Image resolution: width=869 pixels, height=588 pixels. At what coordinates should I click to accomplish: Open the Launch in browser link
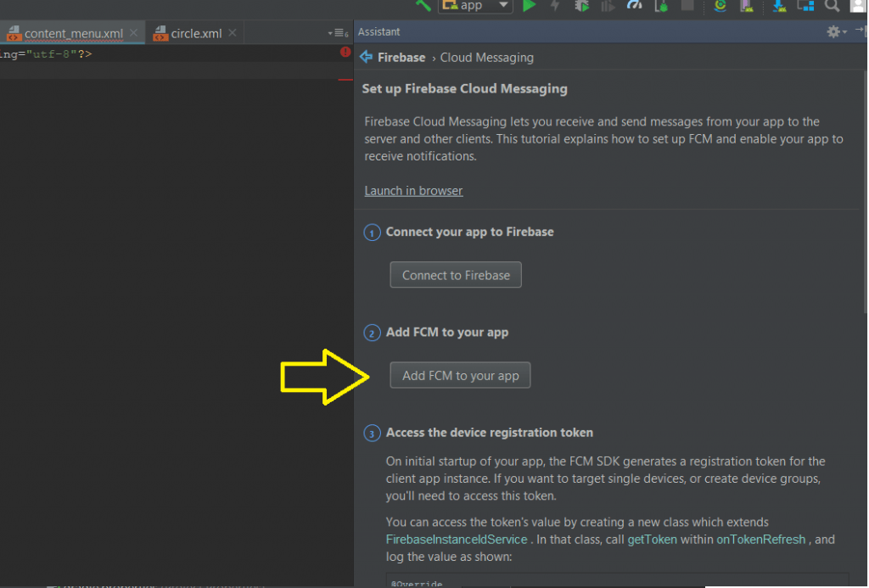click(413, 191)
